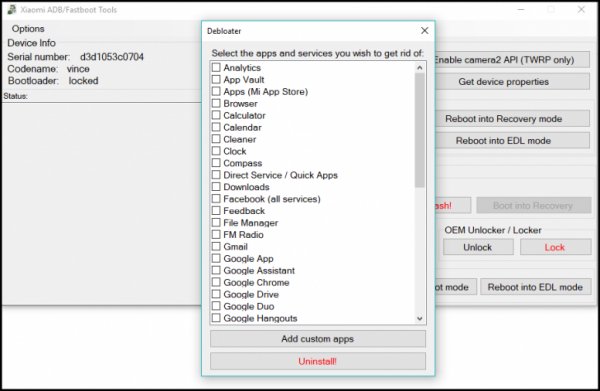Click the red Lock button
600x391 pixels.
tap(556, 248)
